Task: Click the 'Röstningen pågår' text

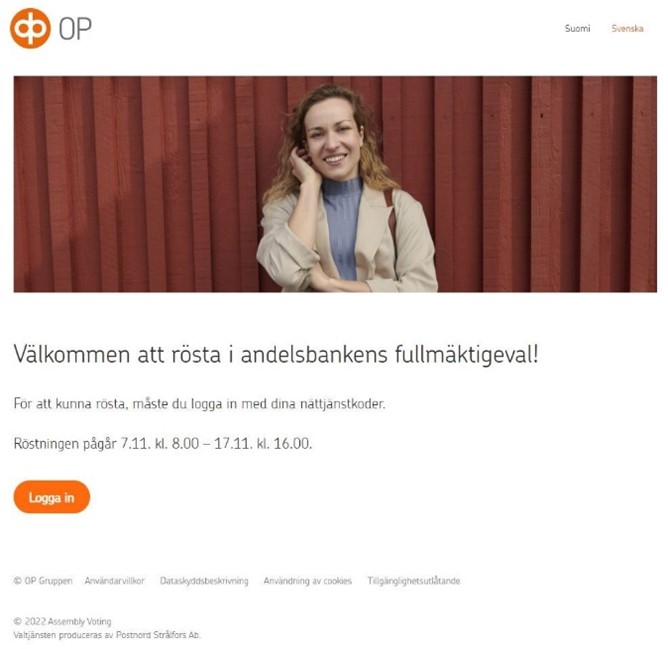Action: [x=65, y=444]
